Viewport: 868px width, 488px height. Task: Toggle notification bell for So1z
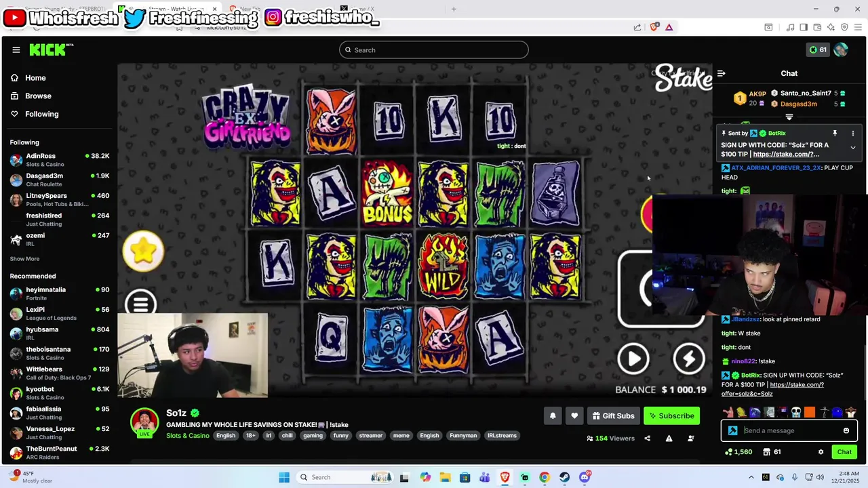tap(553, 415)
